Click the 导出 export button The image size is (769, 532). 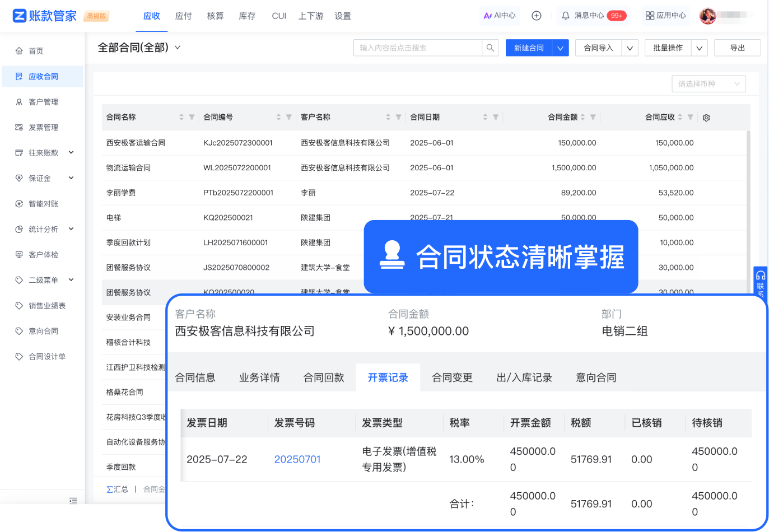(x=737, y=48)
